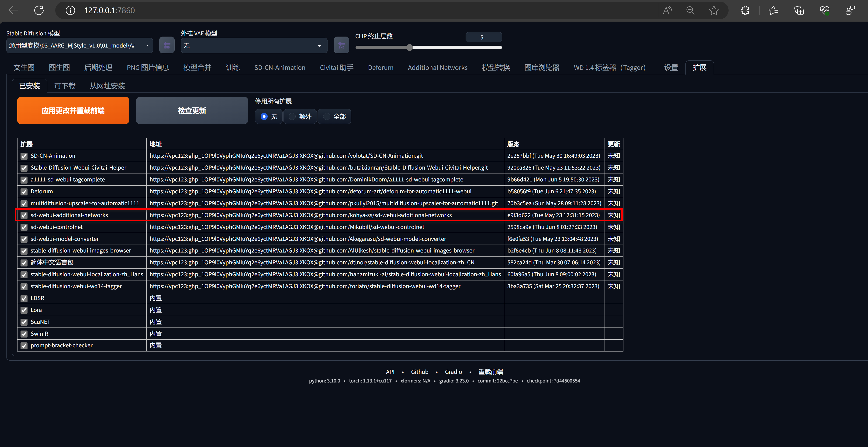Click the 应用更改并重载前端 button
Screen dimensions: 868x447
tap(73, 110)
